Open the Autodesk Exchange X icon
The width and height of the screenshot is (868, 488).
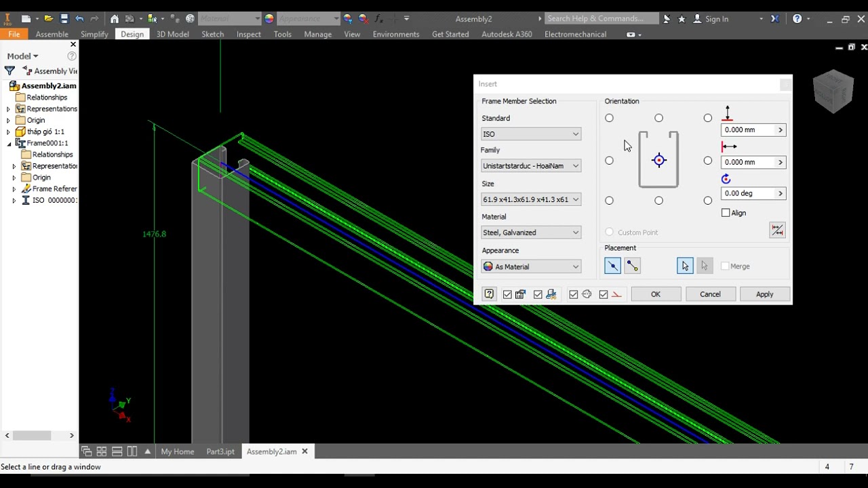tap(775, 19)
